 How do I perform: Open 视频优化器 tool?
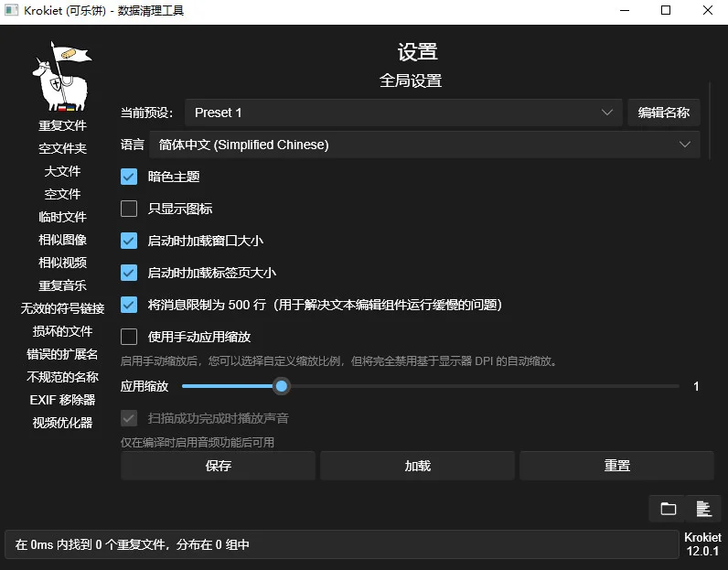(62, 423)
